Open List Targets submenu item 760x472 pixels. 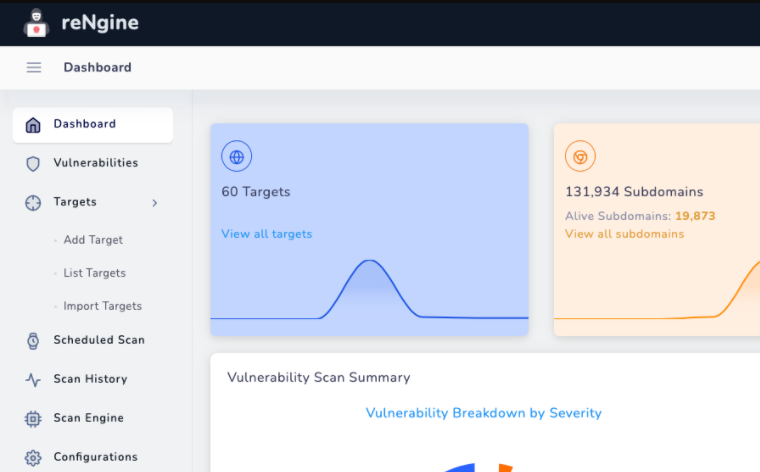[95, 273]
